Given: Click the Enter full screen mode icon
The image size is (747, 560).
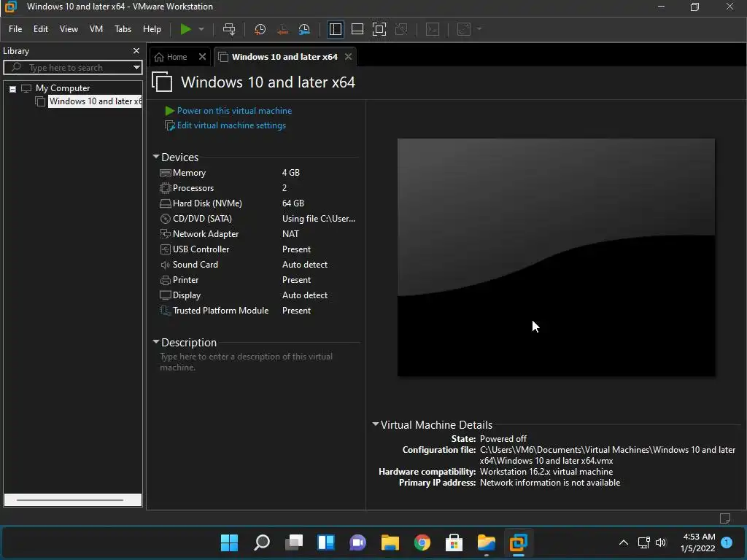Looking at the screenshot, I should click(x=379, y=29).
